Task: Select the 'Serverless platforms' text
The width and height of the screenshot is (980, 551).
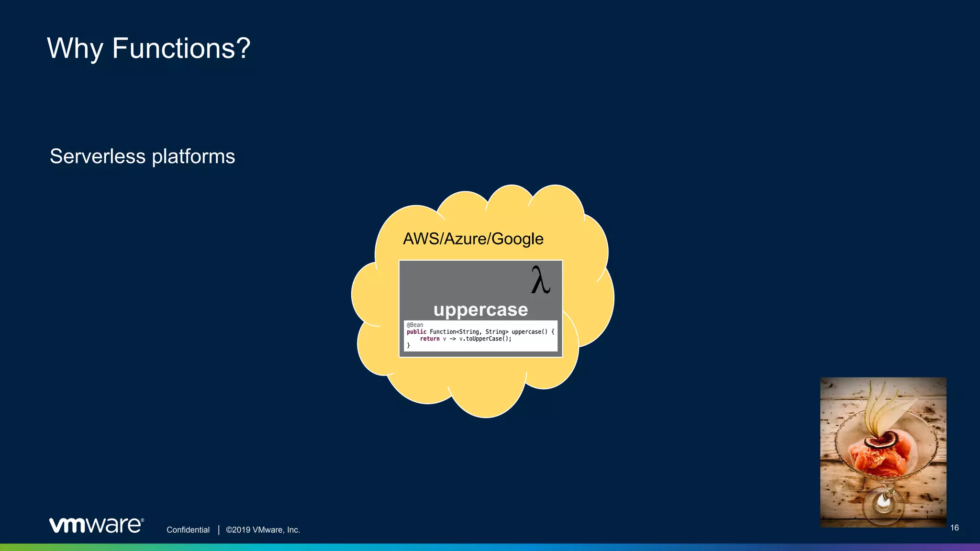Action: [143, 156]
